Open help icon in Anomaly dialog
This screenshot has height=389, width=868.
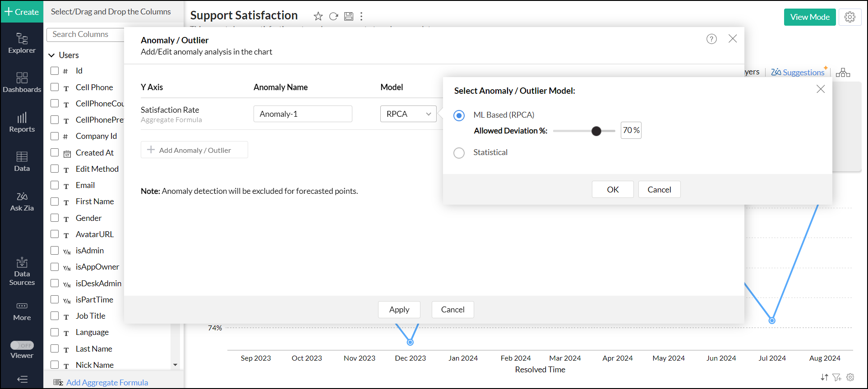[711, 39]
